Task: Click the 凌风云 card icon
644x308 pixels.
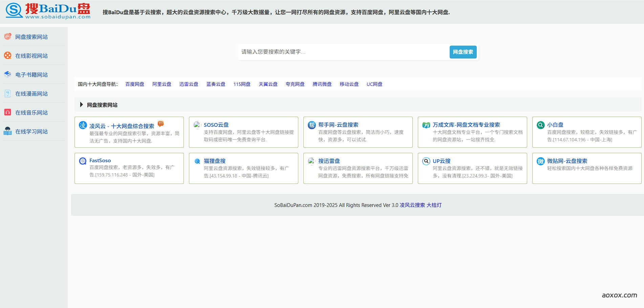Action: click(83, 125)
